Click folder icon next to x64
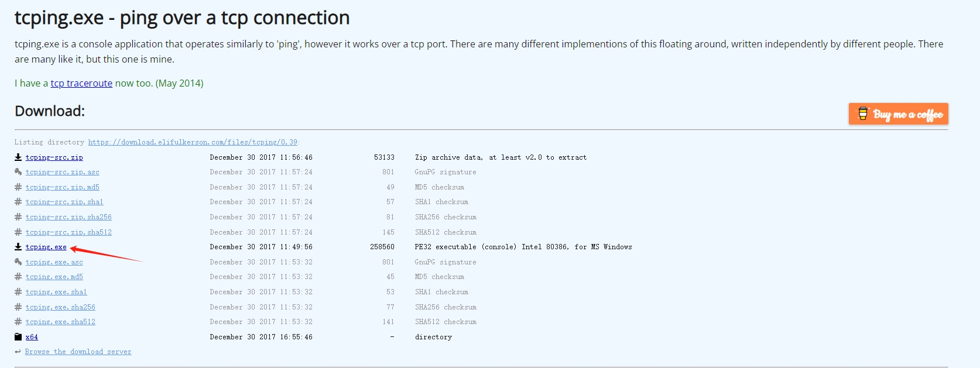The height and width of the screenshot is (368, 980). tap(18, 337)
